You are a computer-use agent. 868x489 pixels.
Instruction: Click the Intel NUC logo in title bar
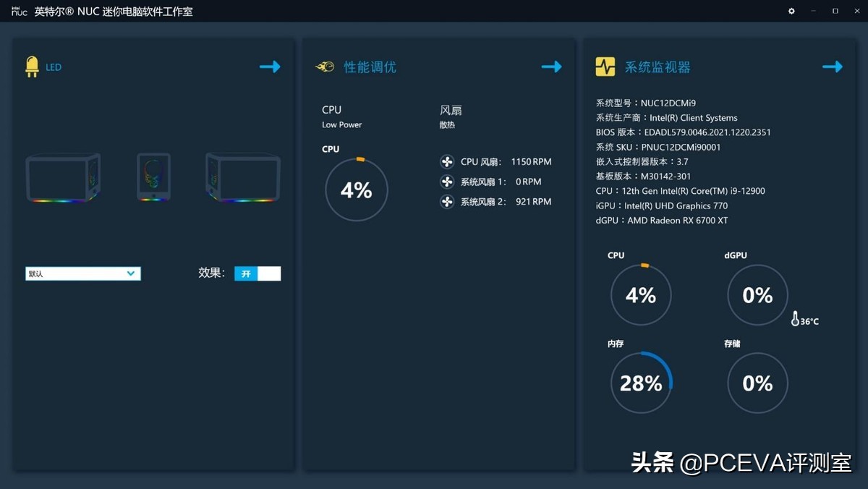coord(19,11)
